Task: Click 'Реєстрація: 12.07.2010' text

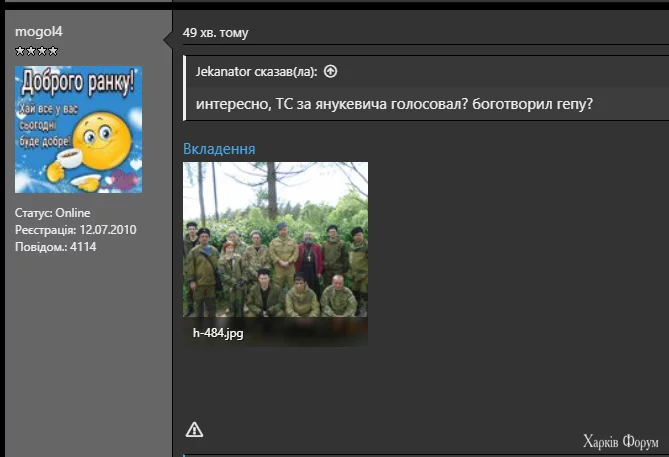Action: 76,230
